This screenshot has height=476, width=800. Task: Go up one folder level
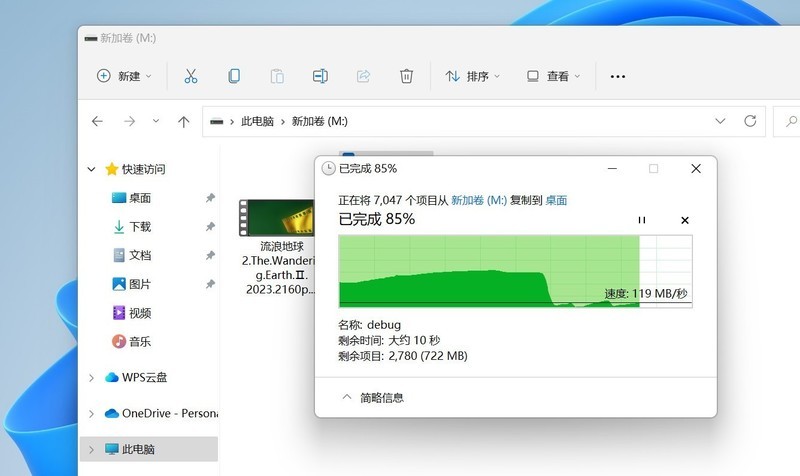[x=184, y=121]
